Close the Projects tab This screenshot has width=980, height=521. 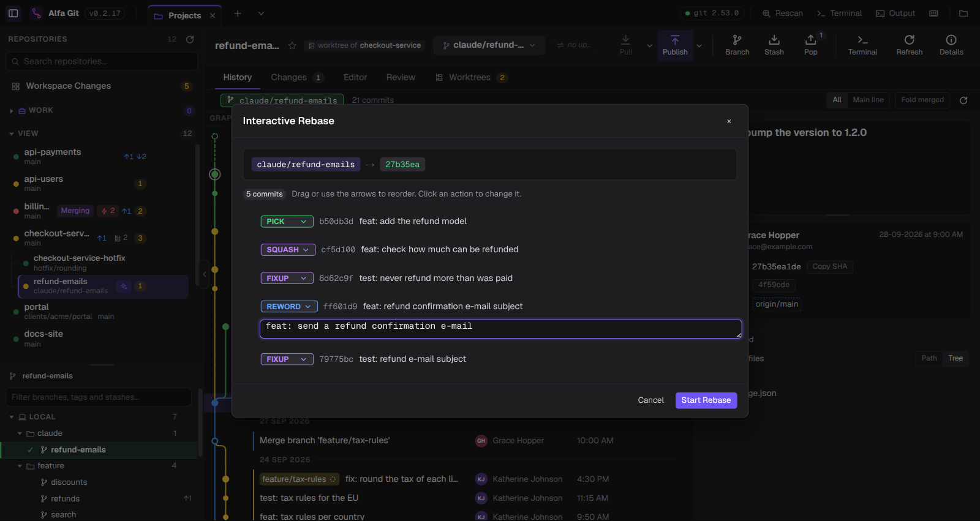[x=213, y=16]
